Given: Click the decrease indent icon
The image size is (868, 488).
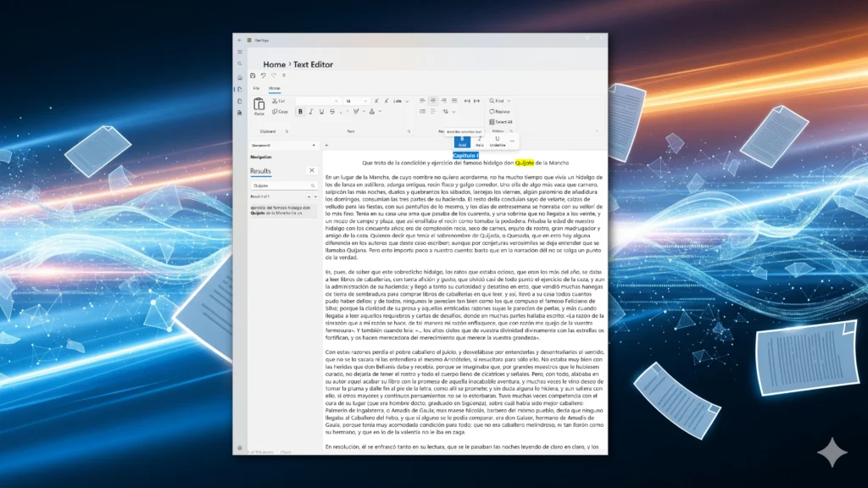Looking at the screenshot, I should pos(467,102).
